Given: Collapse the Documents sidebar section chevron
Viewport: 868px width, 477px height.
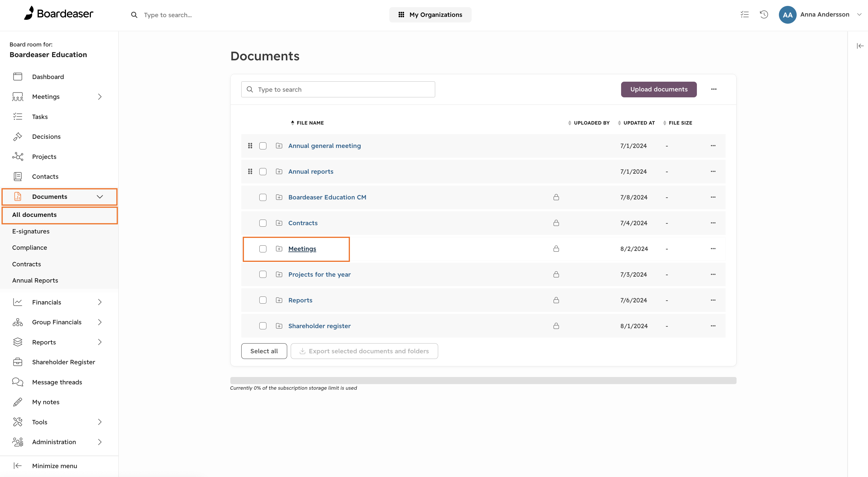Looking at the screenshot, I should point(100,197).
